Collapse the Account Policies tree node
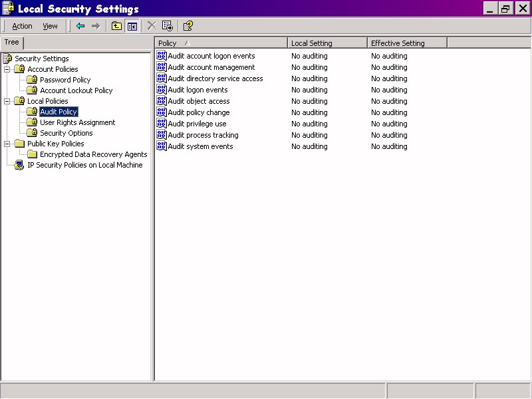The height and width of the screenshot is (399, 532). tap(7, 69)
